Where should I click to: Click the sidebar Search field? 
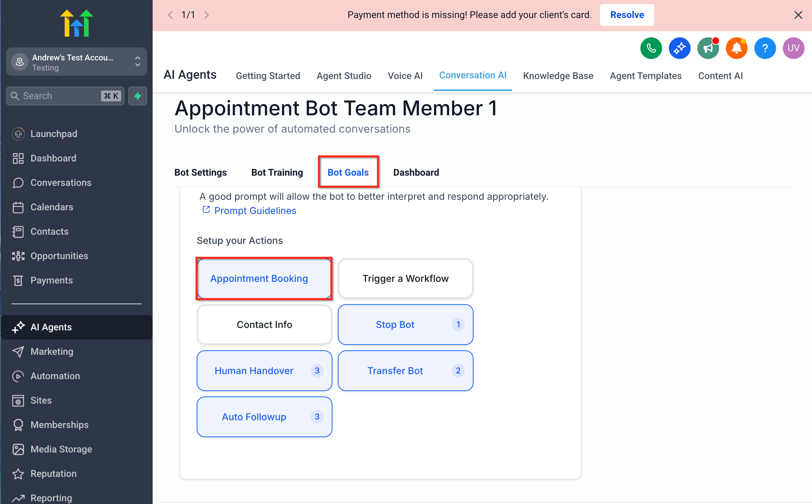coord(59,96)
